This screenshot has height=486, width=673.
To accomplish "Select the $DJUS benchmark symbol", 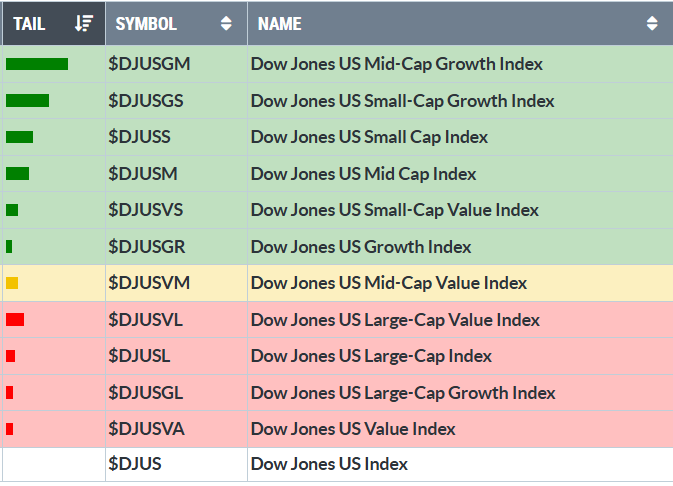I will [x=135, y=464].
